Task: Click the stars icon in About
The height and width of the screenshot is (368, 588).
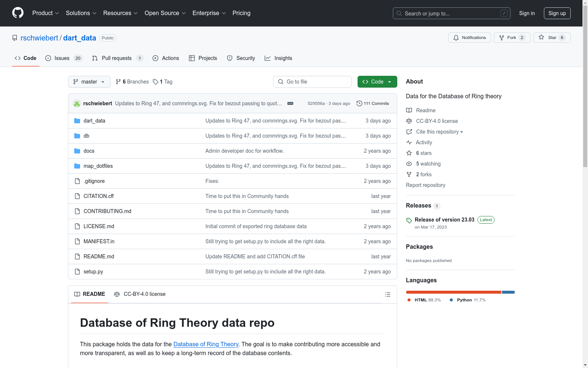Action: coord(409,153)
